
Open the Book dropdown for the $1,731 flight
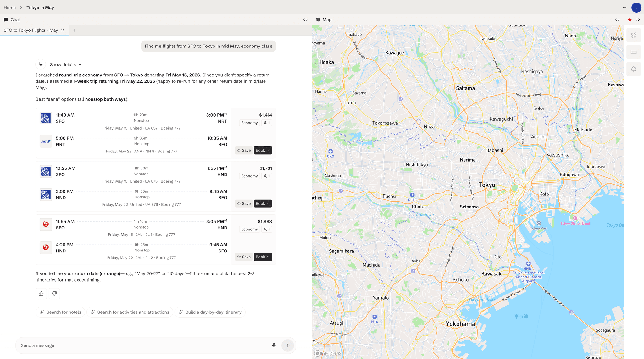pyautogui.click(x=263, y=203)
